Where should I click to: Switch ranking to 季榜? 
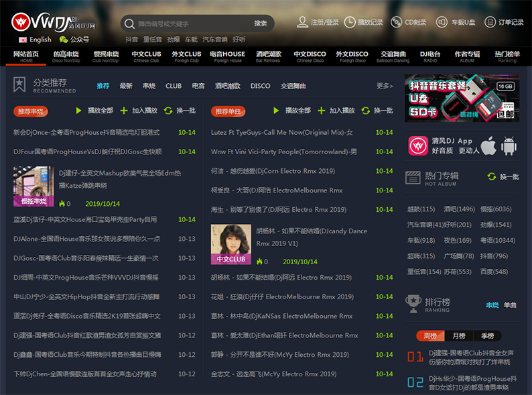(x=487, y=336)
